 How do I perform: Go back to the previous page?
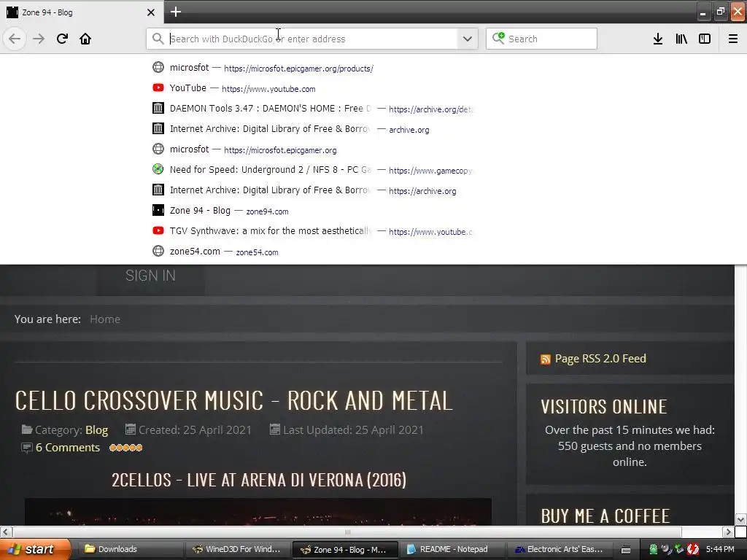15,39
